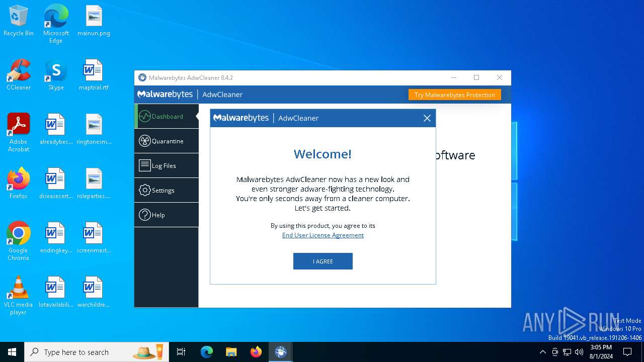
Task: Minimize the AdwCleaner window
Action: coord(454,77)
